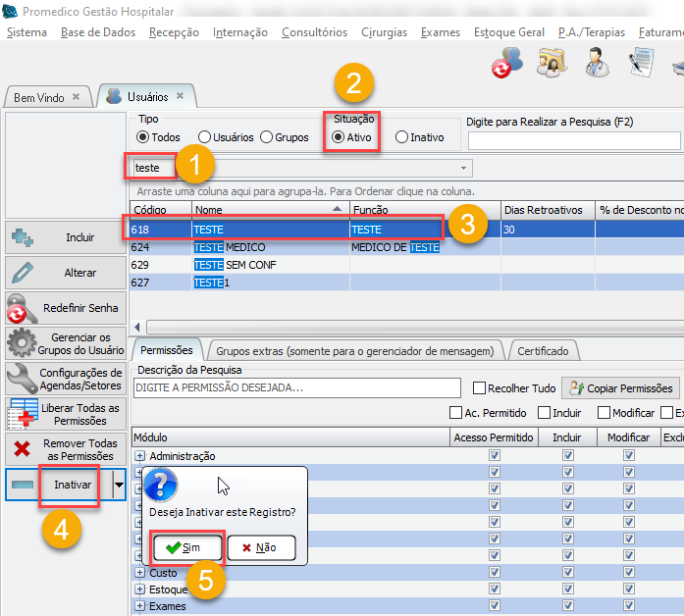The width and height of the screenshot is (684, 616).
Task: Switch to the Certificado tab
Action: [542, 350]
